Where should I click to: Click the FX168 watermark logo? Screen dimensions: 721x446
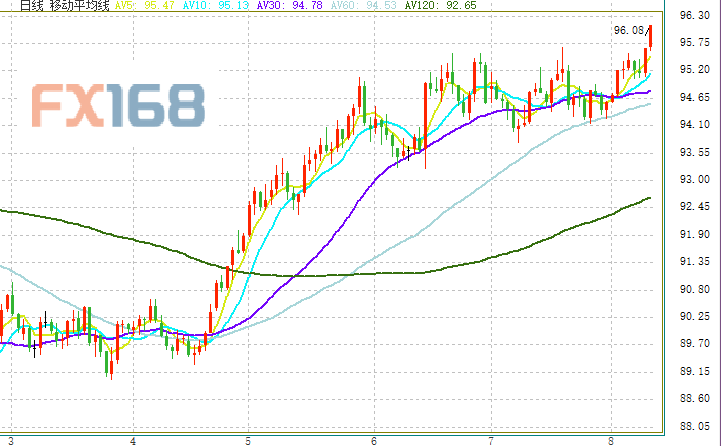(x=118, y=105)
